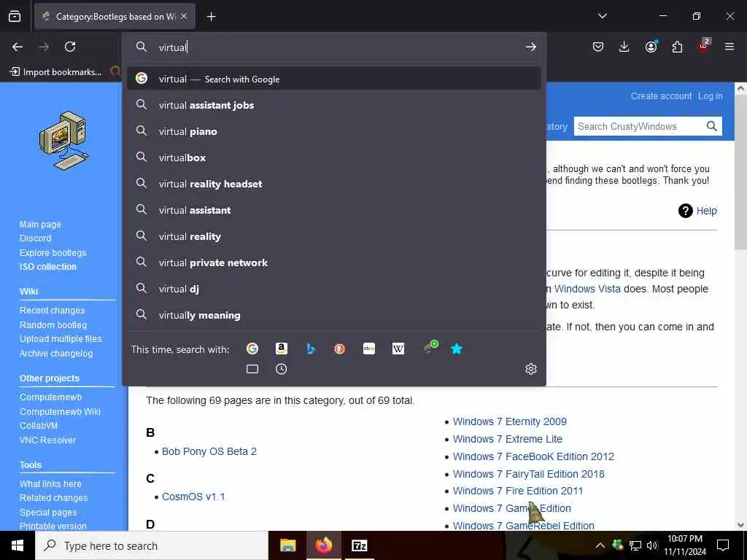Viewport: 747px width, 560px height.
Task: Choose the 'virtual assistant jobs' suggestion
Action: [334, 105]
